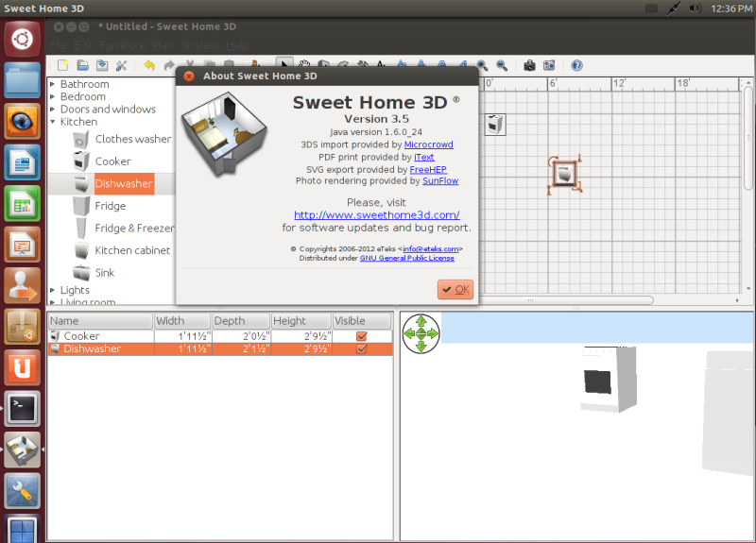Open the 3D view menu
756x543 pixels.
199,45
